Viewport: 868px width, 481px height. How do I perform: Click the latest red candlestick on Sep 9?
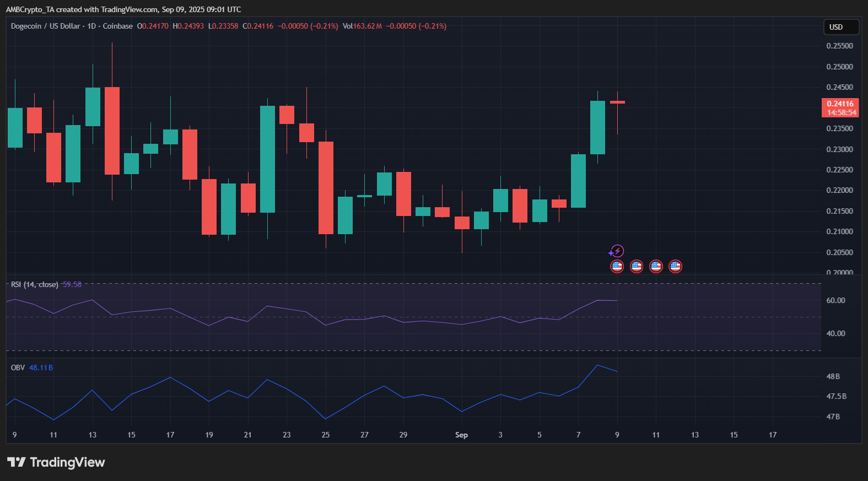point(617,102)
